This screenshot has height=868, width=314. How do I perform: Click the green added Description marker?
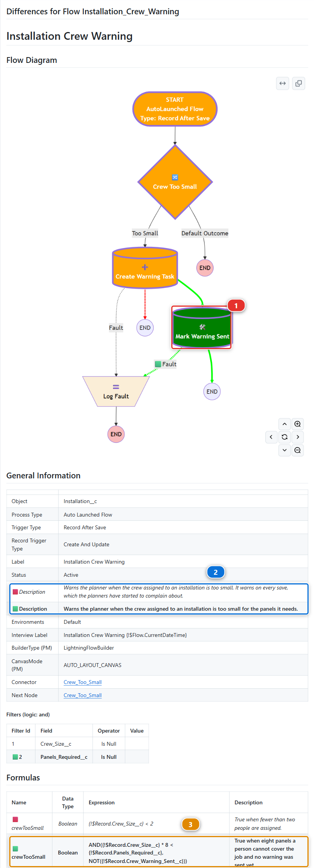click(x=15, y=609)
